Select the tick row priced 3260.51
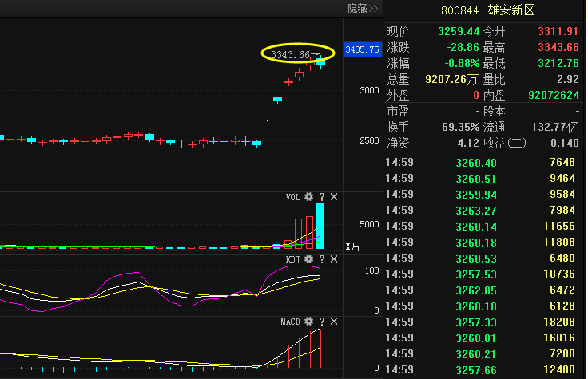Viewport: 588px width, 379px height. click(x=480, y=179)
